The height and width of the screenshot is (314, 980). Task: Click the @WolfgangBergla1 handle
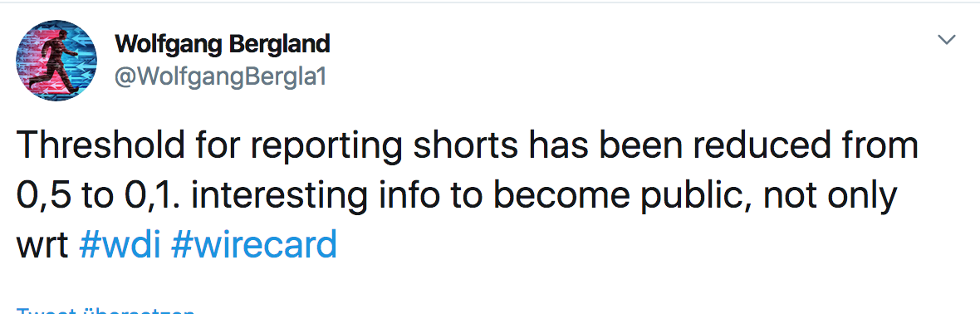[x=221, y=76]
